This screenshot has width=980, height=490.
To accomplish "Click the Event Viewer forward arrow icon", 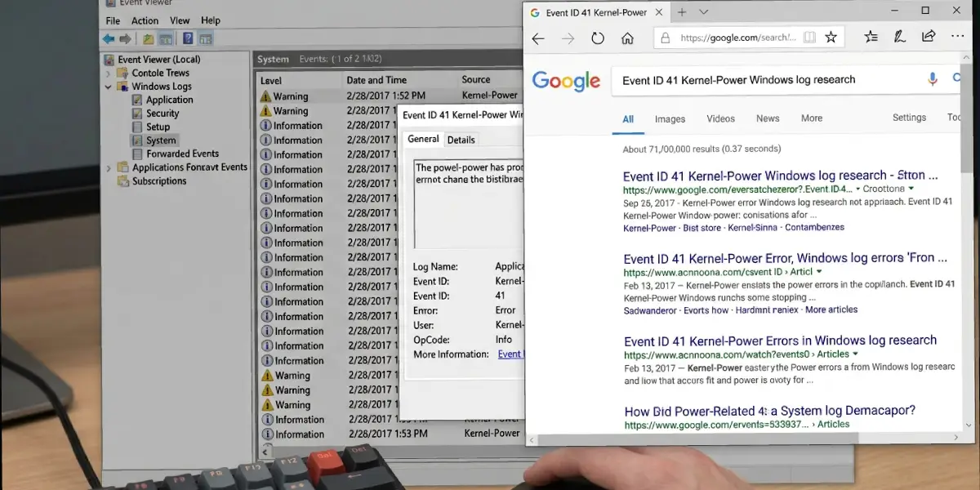I will click(126, 38).
